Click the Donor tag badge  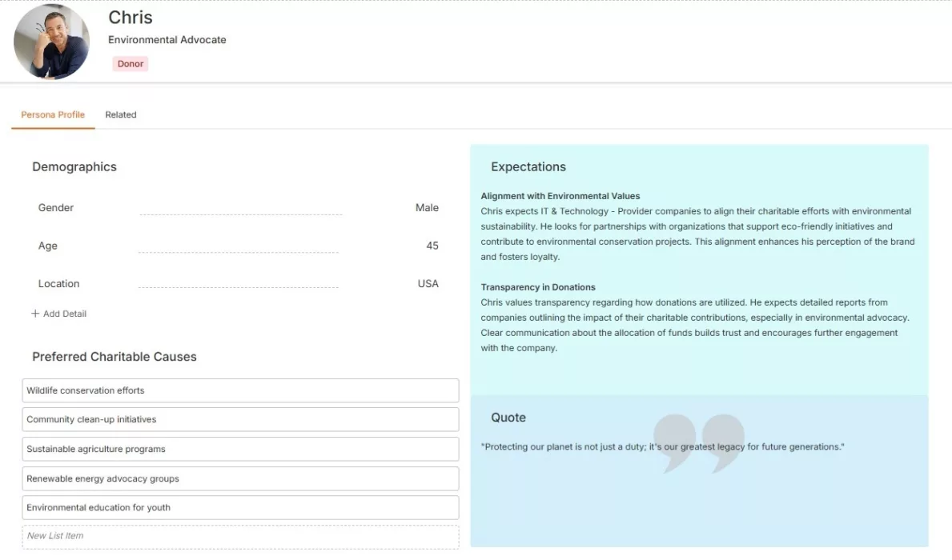(130, 63)
